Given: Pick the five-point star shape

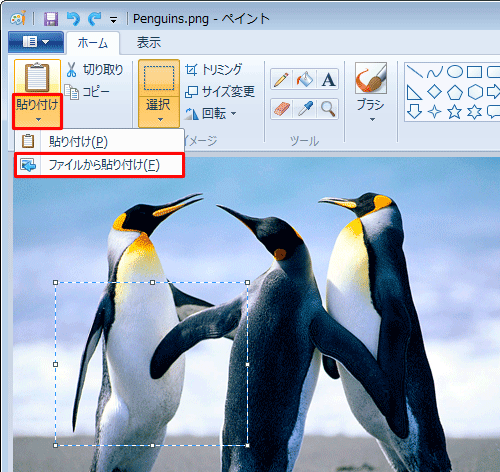Looking at the screenshot, I should point(455,112).
